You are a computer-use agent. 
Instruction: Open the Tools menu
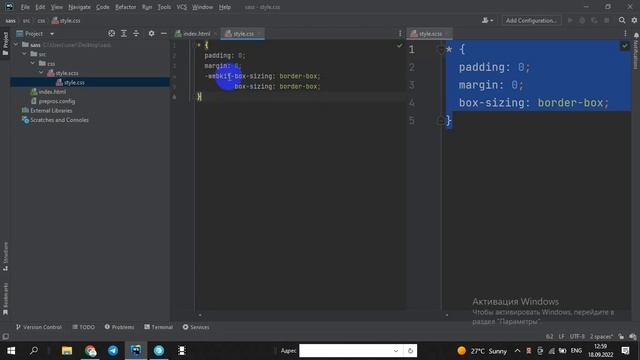(x=164, y=7)
